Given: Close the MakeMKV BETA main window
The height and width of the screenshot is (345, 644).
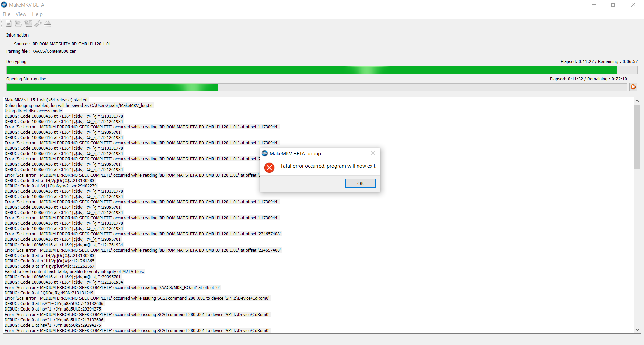Looking at the screenshot, I should (633, 5).
